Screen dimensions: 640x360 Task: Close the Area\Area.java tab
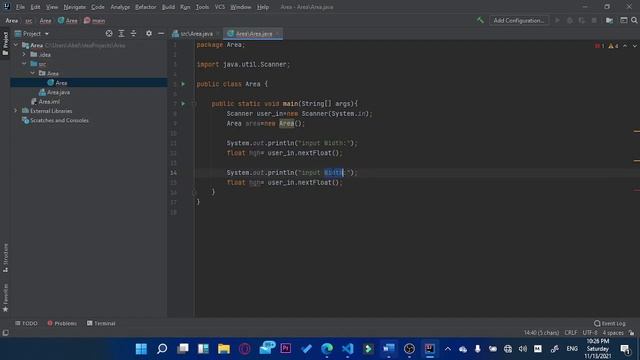(278, 33)
